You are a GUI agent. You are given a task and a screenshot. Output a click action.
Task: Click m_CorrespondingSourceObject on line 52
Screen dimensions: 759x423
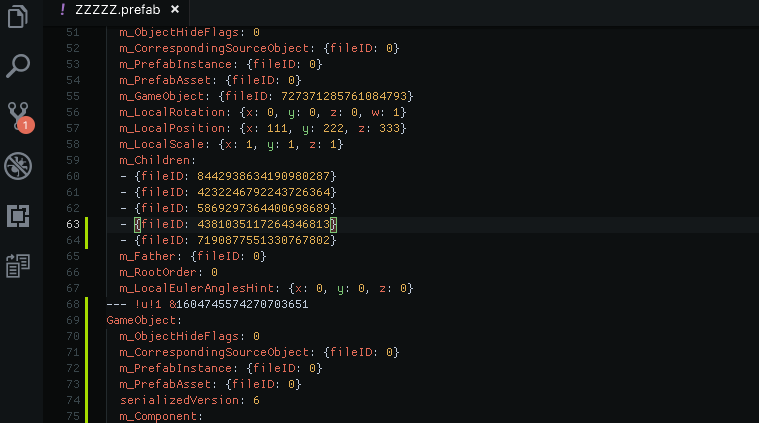213,48
